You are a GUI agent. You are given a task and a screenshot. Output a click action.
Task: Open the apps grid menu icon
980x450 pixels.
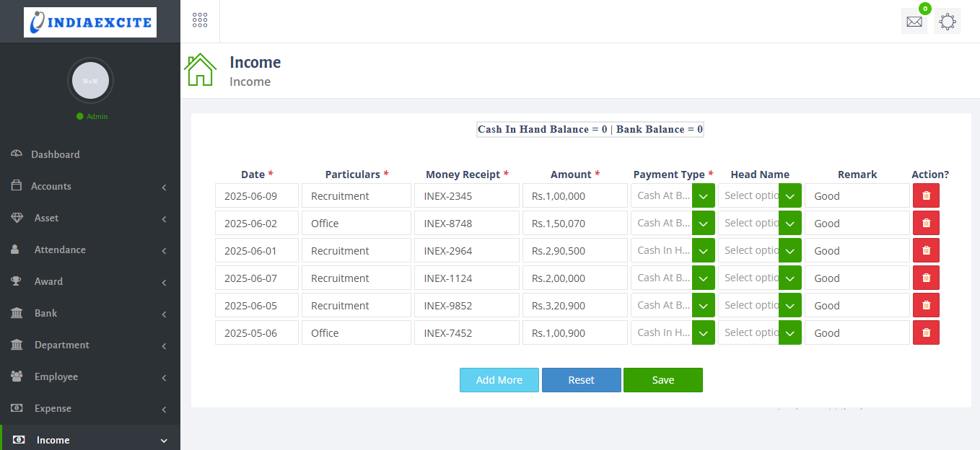pyautogui.click(x=200, y=21)
